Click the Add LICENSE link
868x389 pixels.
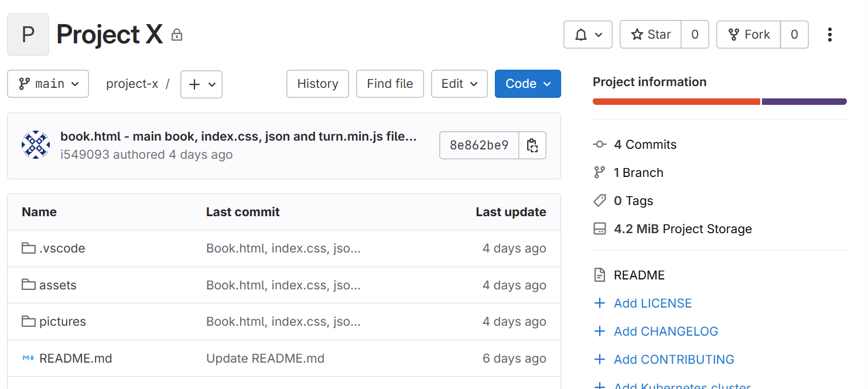click(x=652, y=303)
